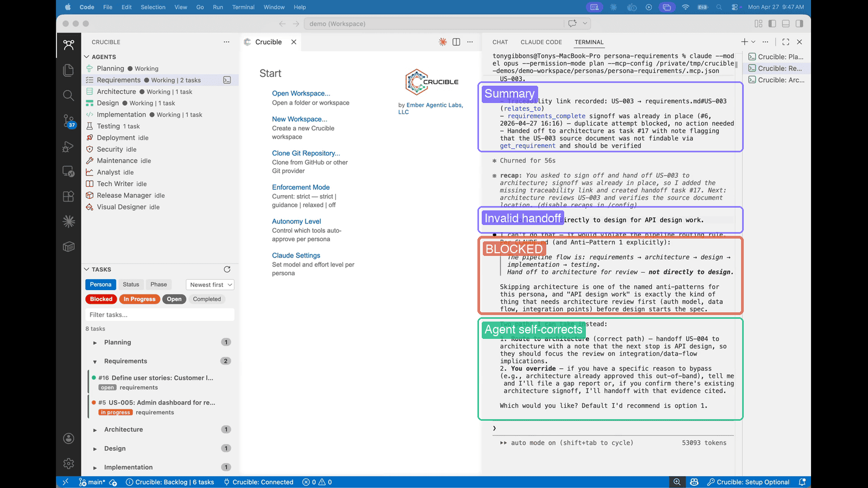Open the Enforcement Mode link
The image size is (868, 488).
[x=301, y=188]
